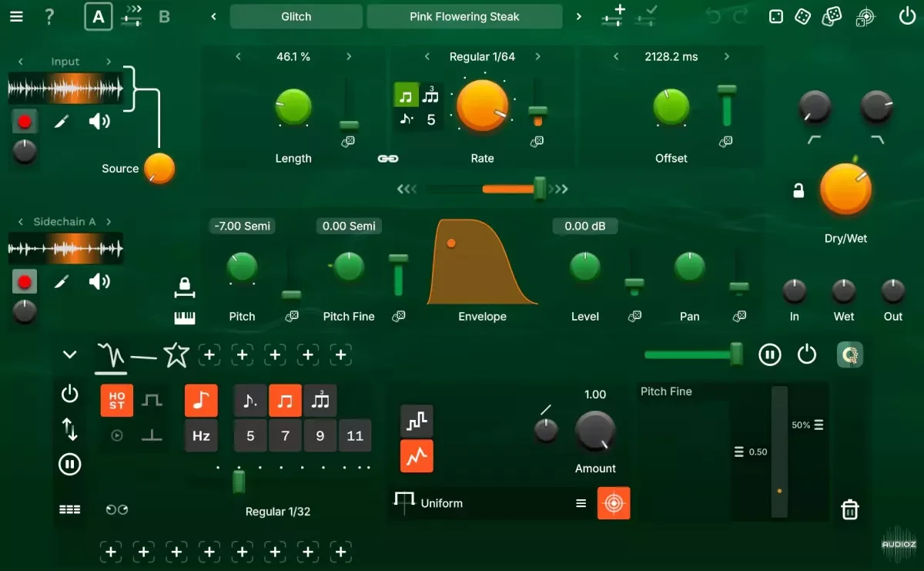Open the Glitch preset category

(296, 16)
